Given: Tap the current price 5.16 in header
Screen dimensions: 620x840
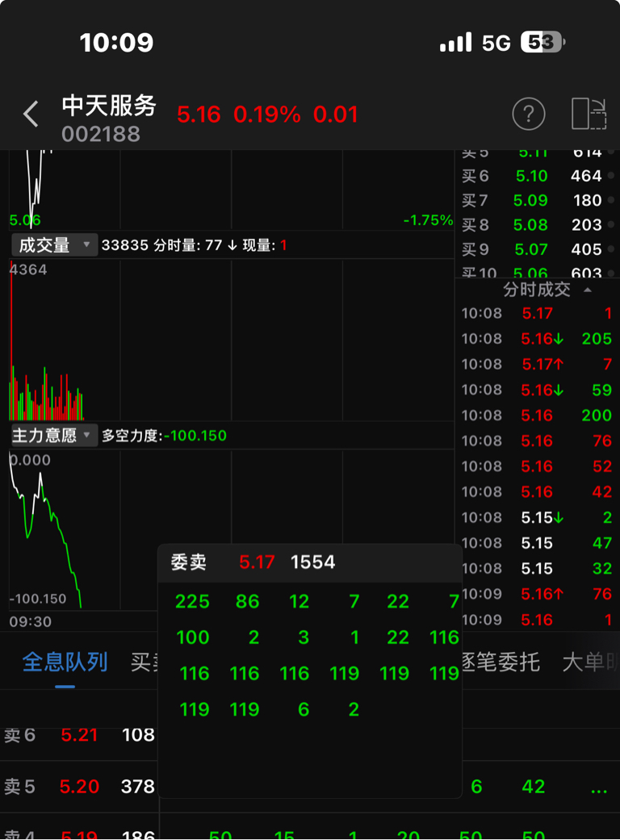Looking at the screenshot, I should [x=199, y=114].
